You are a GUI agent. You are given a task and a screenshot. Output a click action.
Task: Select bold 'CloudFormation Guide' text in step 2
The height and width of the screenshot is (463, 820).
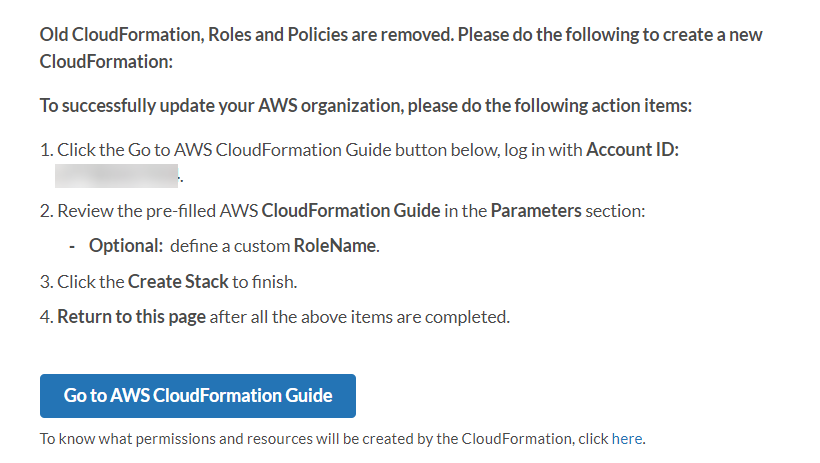pyautogui.click(x=350, y=211)
